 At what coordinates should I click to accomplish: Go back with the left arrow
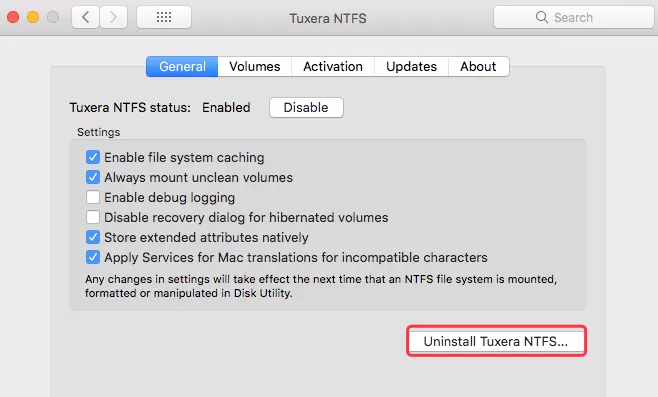(x=86, y=17)
